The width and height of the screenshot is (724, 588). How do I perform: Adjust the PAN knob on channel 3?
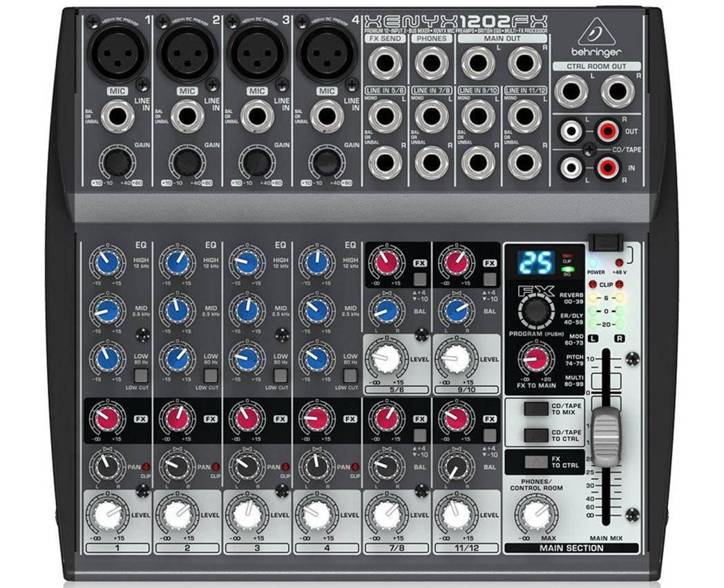tap(246, 467)
